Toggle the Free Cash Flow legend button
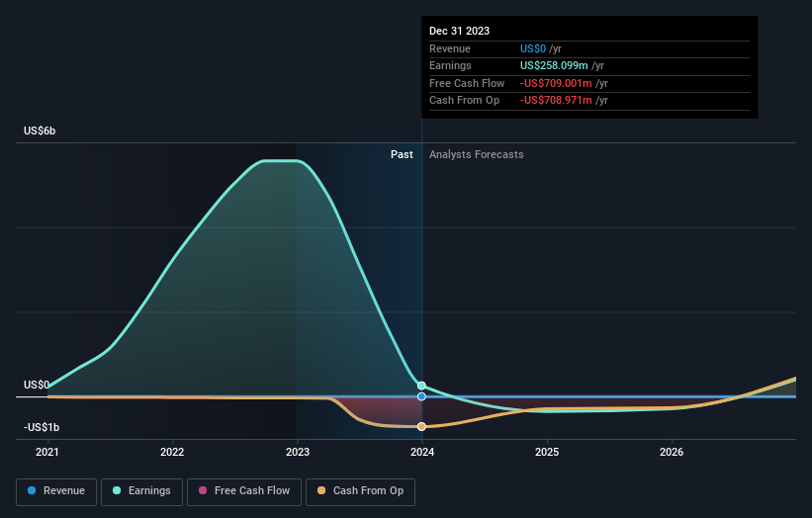The width and height of the screenshot is (812, 518). (x=244, y=491)
